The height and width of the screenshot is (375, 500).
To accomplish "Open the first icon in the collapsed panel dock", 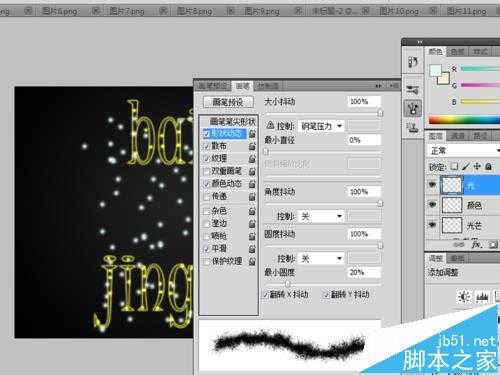I will coord(413,62).
